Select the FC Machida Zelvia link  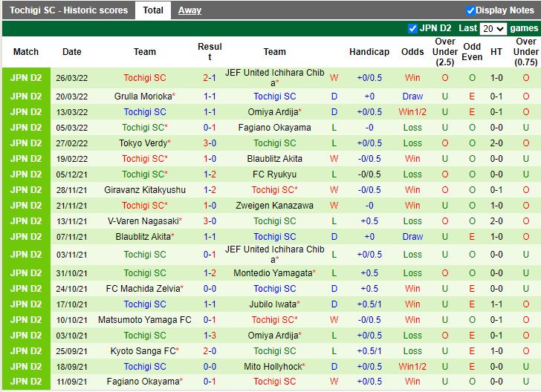tap(143, 289)
